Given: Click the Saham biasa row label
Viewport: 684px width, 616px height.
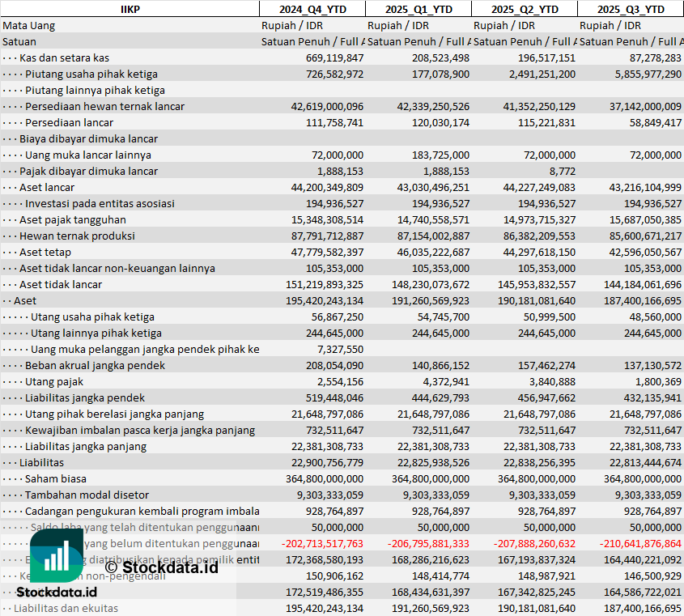Looking at the screenshot, I should [55, 478].
